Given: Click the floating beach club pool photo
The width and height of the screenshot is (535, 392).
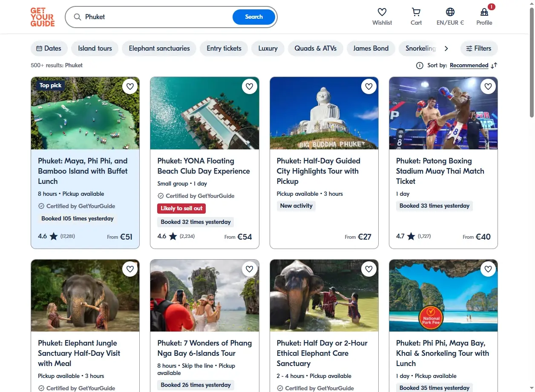Looking at the screenshot, I should point(204,113).
